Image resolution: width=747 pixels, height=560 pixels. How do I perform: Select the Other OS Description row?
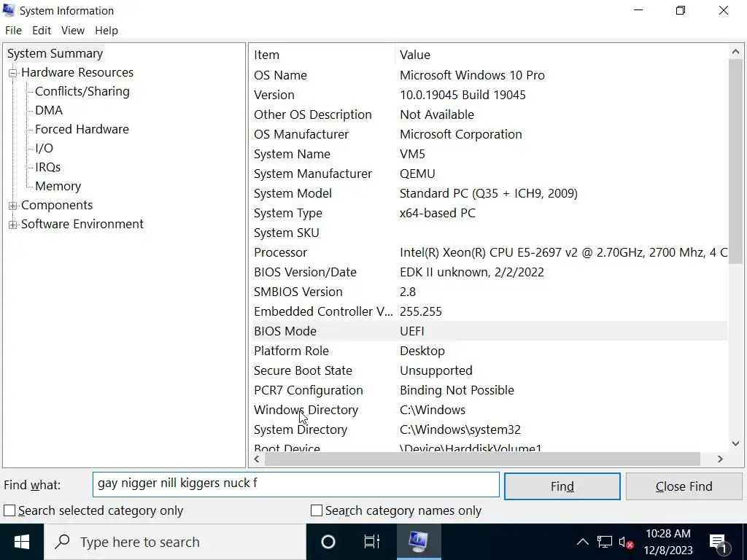coord(489,114)
